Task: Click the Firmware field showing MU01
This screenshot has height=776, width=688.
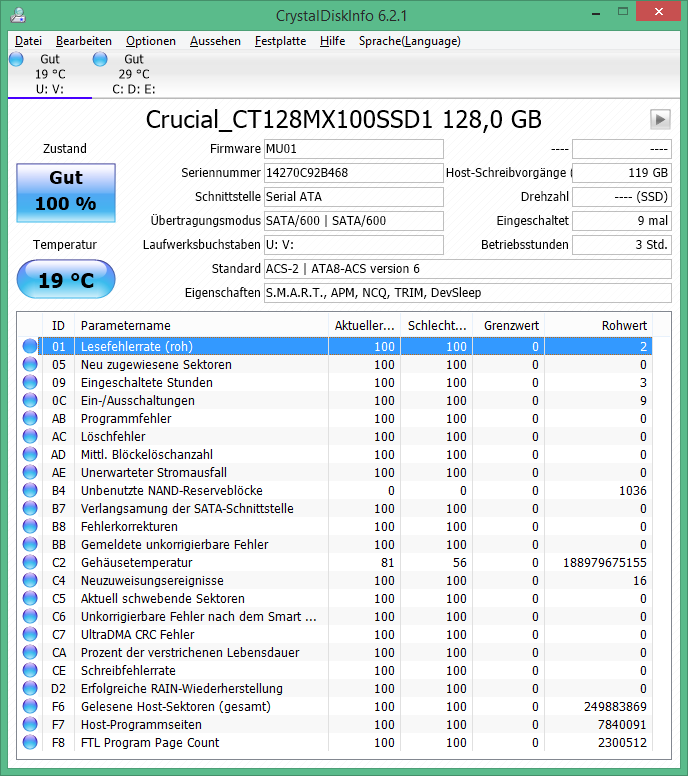Action: click(353, 149)
